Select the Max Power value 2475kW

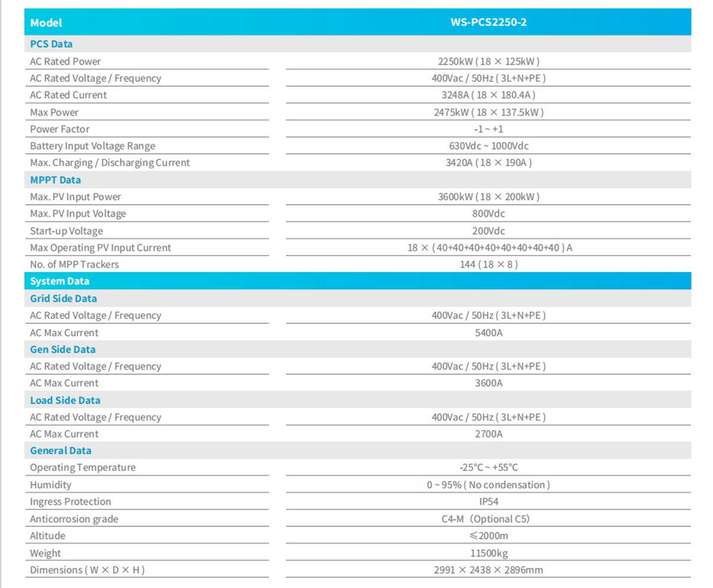click(x=488, y=112)
